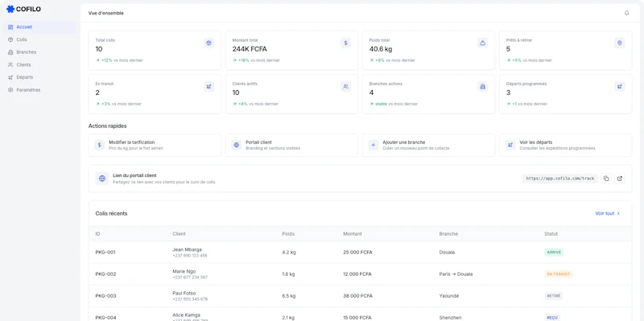The height and width of the screenshot is (321, 644).
Task: Select the PKG-003 row ID
Action: [x=105, y=296]
